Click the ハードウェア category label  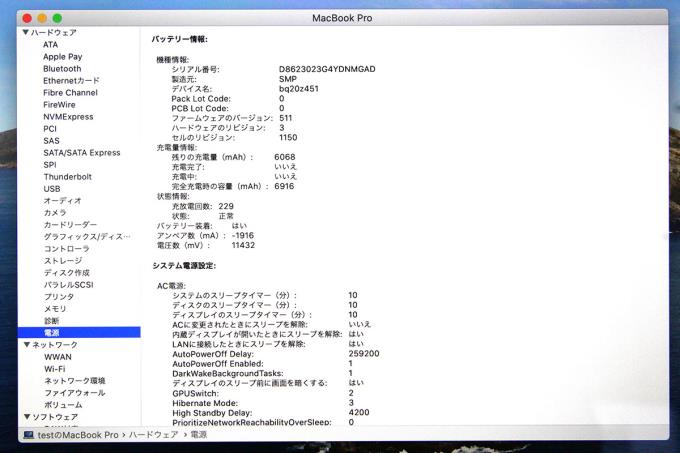click(x=54, y=33)
